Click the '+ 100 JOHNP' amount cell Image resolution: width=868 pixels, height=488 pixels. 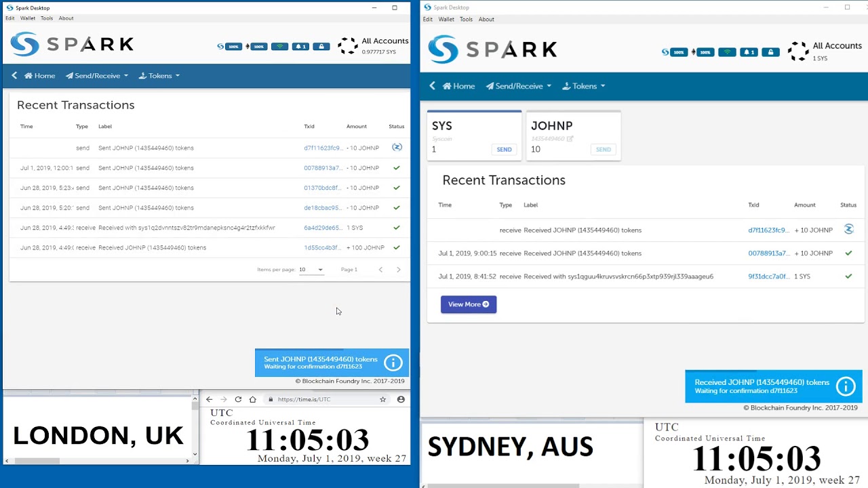click(365, 247)
